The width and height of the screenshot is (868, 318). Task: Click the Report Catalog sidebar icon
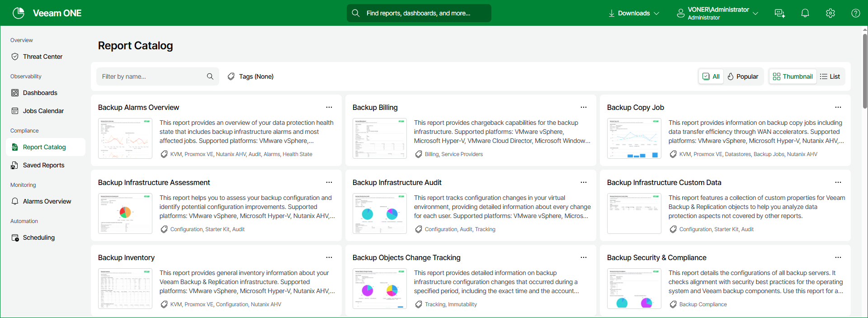click(15, 147)
